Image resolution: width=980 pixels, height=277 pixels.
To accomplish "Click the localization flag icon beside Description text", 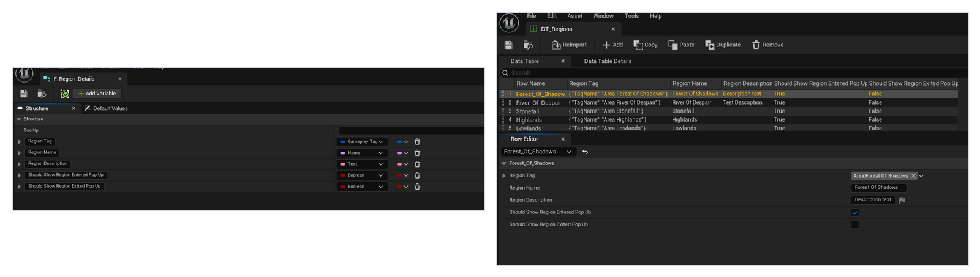I will coord(902,200).
